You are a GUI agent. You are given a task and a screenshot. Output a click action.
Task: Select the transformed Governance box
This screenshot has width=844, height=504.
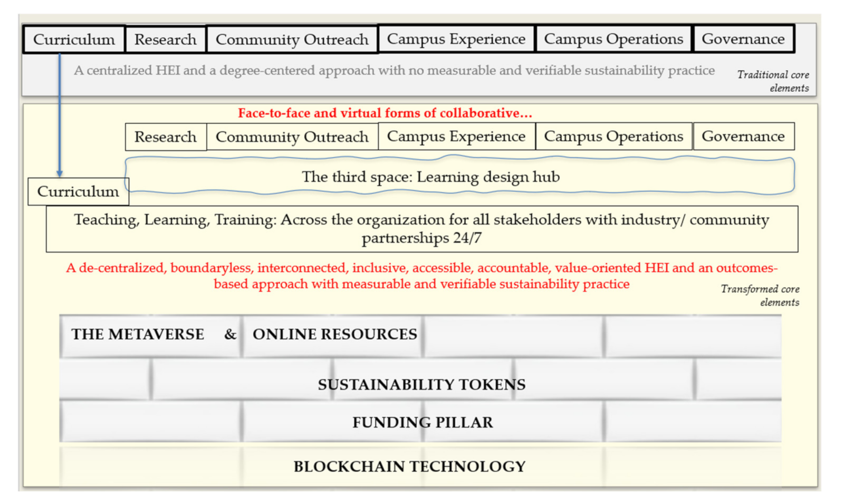pos(744,136)
